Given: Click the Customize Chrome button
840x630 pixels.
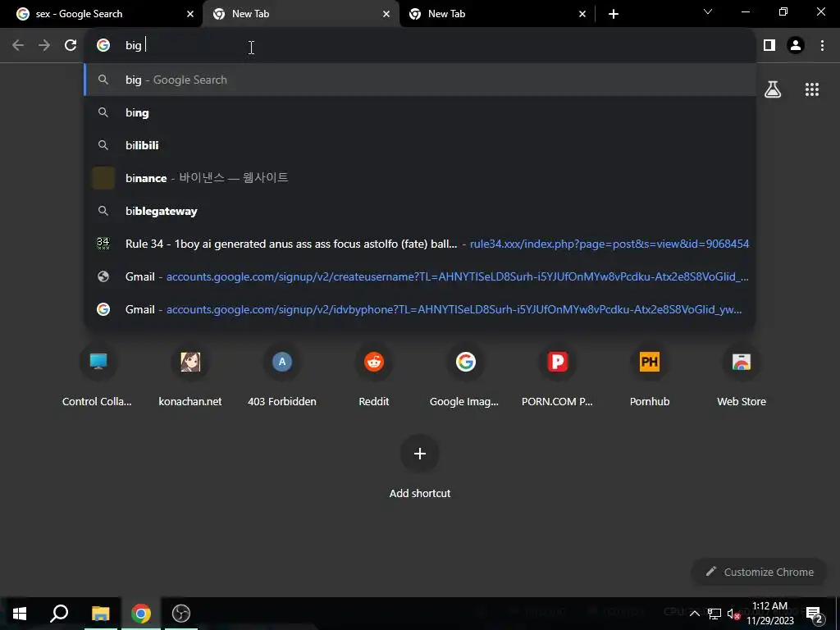Looking at the screenshot, I should pos(760,572).
